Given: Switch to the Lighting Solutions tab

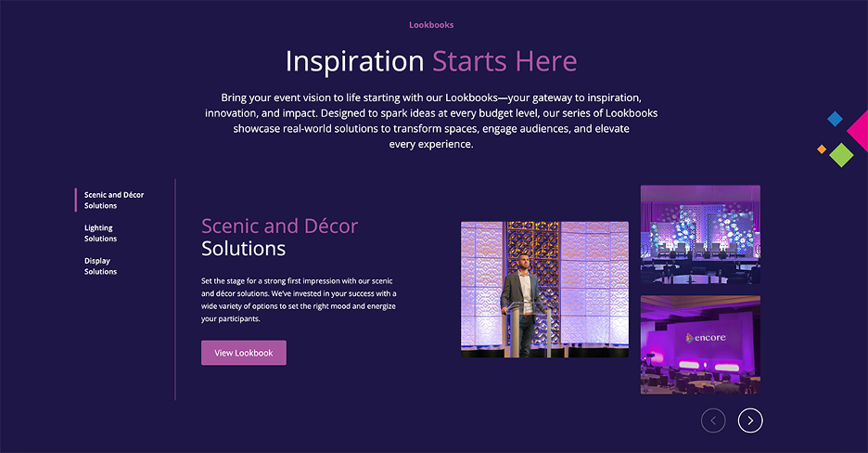Looking at the screenshot, I should coord(100,233).
